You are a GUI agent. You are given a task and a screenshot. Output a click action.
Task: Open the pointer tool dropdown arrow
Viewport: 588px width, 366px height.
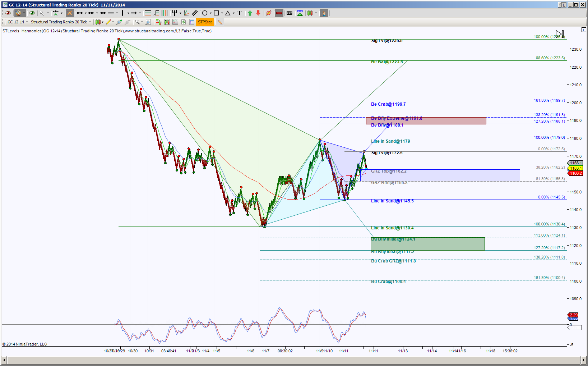(x=48, y=13)
